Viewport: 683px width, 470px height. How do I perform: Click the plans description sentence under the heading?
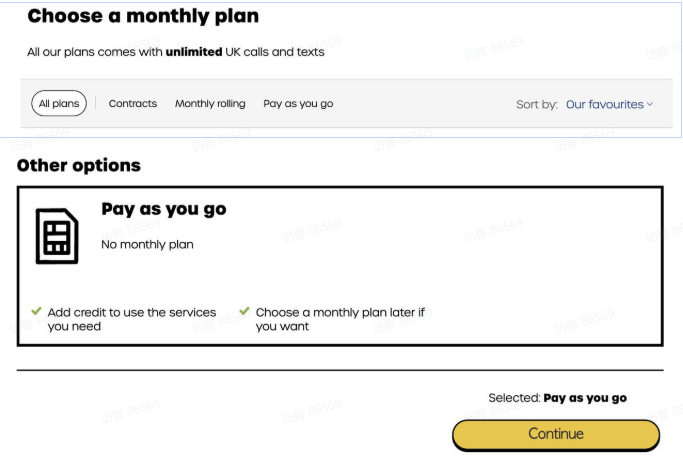coord(175,52)
